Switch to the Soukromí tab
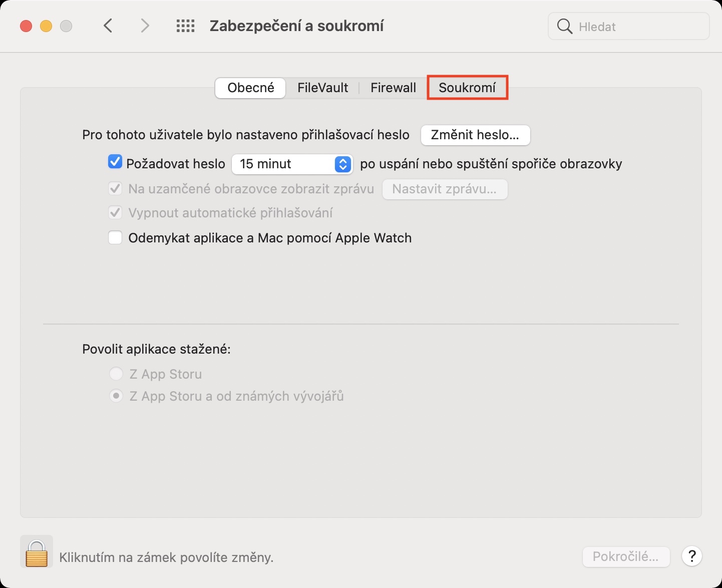Image resolution: width=722 pixels, height=588 pixels. [x=467, y=88]
